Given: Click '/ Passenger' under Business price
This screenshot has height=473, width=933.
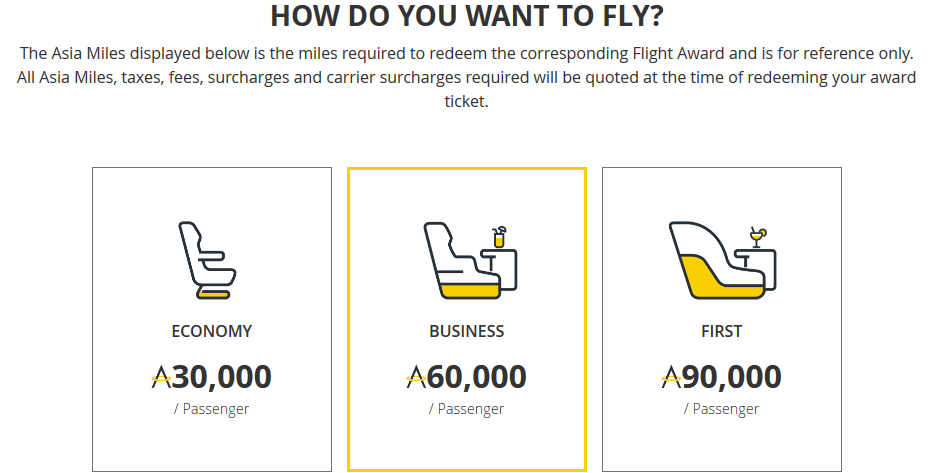Looking at the screenshot, I should 466,409.
